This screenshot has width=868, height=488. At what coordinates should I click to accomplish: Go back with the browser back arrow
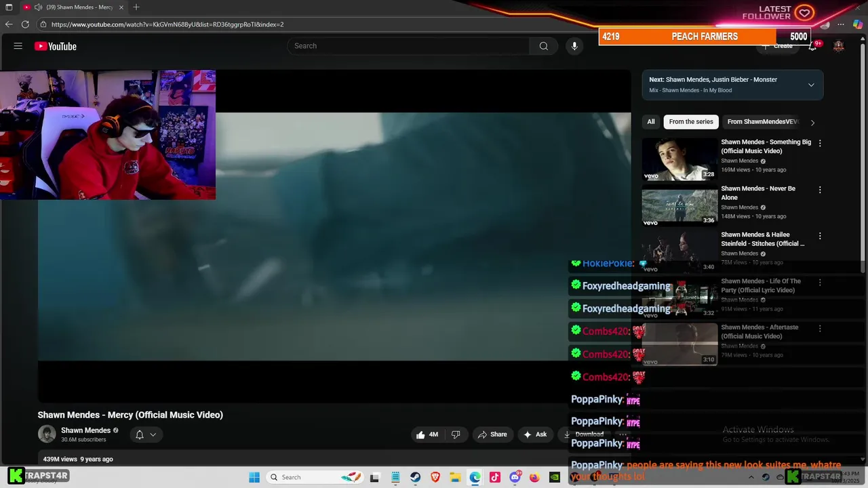[x=9, y=24]
